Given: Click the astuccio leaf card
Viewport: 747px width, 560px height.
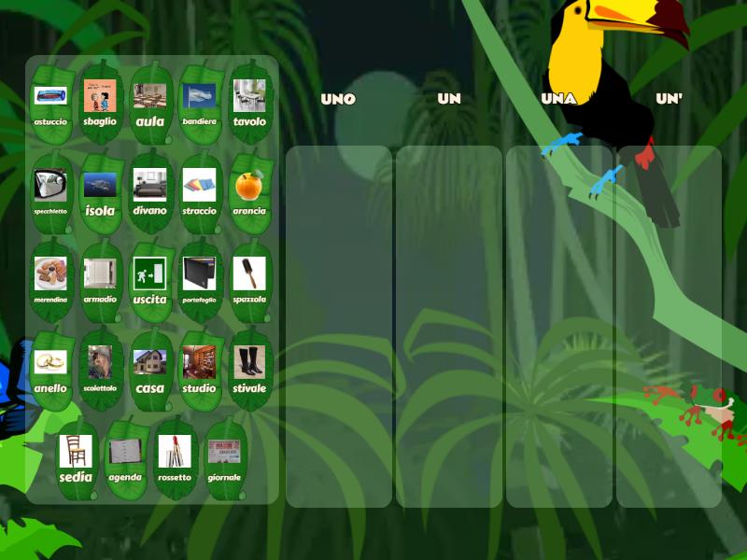Looking at the screenshot, I should point(51,103).
